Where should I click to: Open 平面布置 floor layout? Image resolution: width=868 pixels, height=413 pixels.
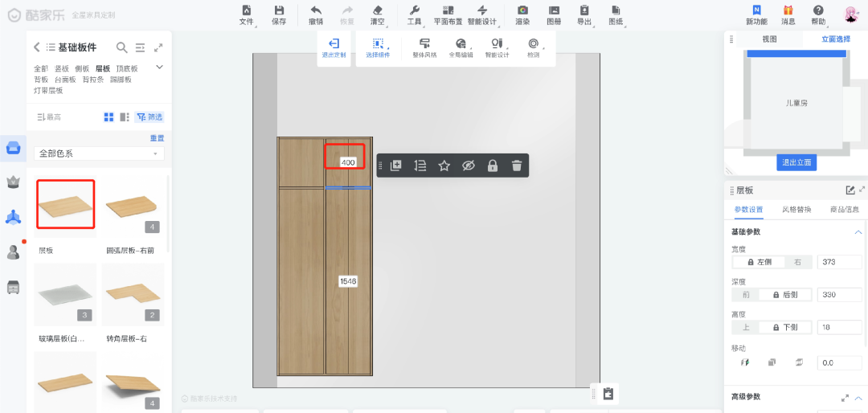448,15
